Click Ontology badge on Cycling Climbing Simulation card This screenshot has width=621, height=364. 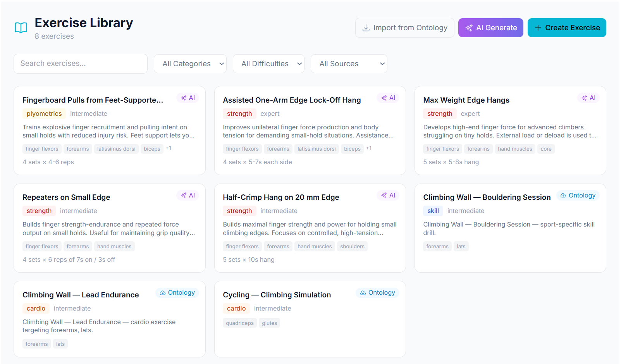377,293
